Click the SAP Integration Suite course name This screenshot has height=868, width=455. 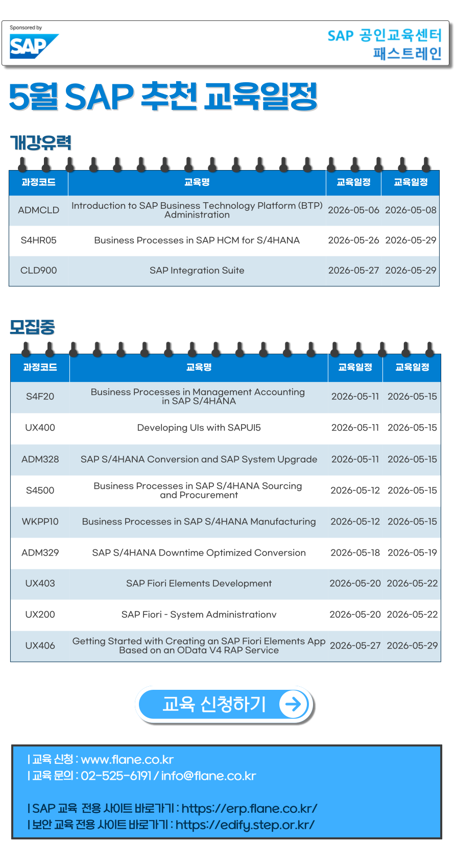pyautogui.click(x=197, y=271)
